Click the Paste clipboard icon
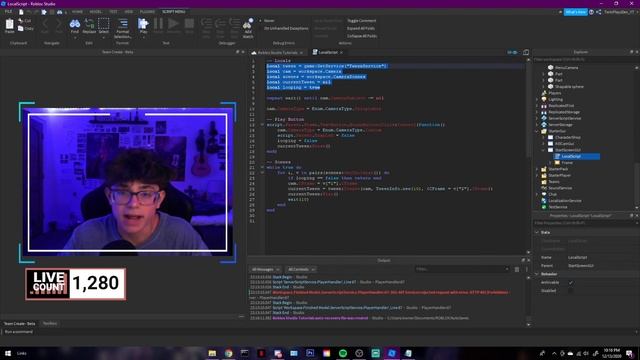 click(9, 24)
